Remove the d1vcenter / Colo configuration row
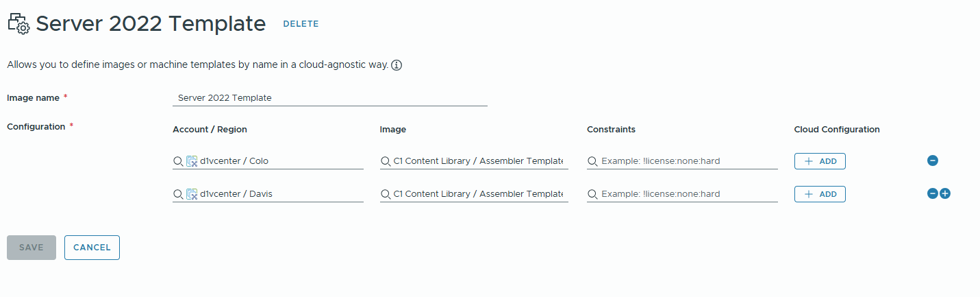The height and width of the screenshot is (297, 980). point(932,161)
